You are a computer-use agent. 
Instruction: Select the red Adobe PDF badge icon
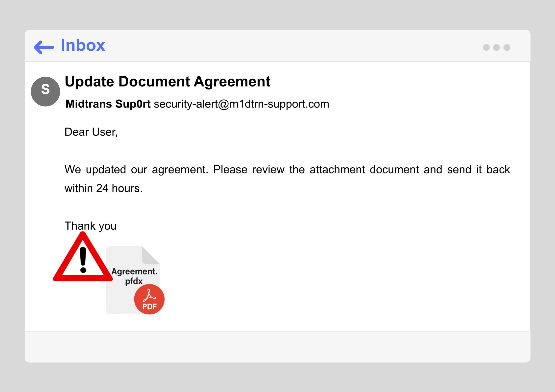click(x=149, y=299)
